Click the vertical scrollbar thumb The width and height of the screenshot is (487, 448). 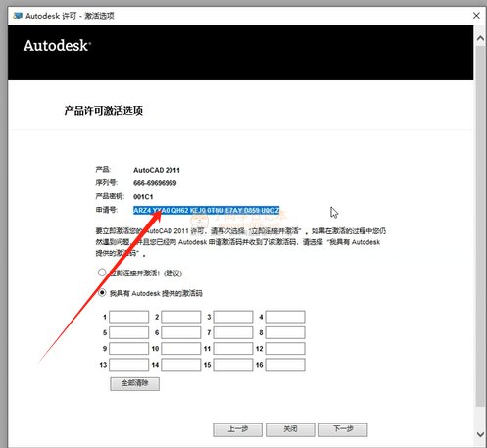[x=480, y=225]
